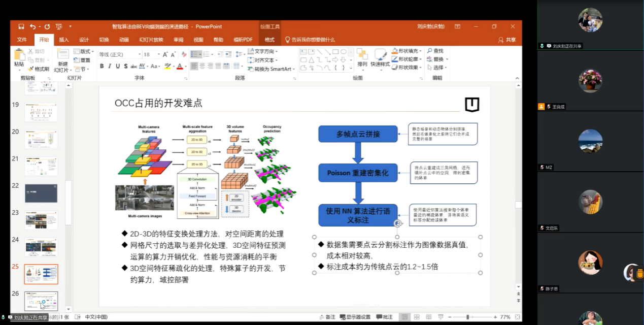Toggle underline formatting

point(118,66)
